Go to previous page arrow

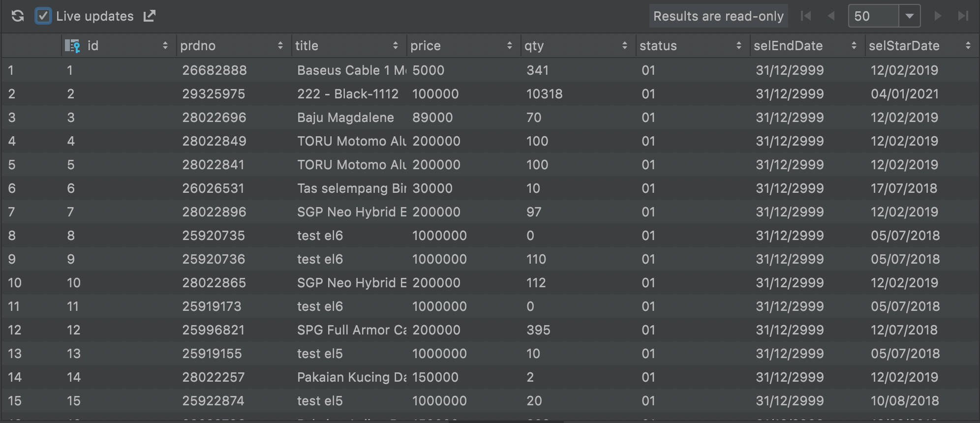click(831, 16)
